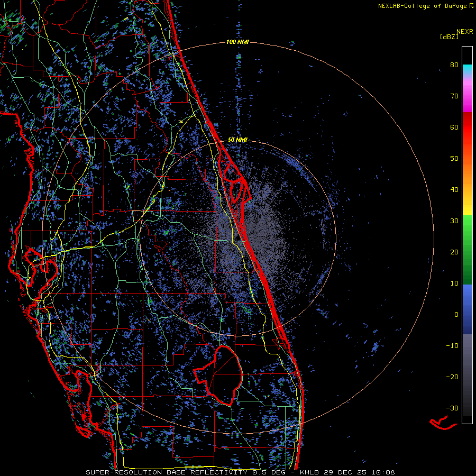Click the cyan top of color bar
The height and width of the screenshot is (476, 476).
click(467, 70)
